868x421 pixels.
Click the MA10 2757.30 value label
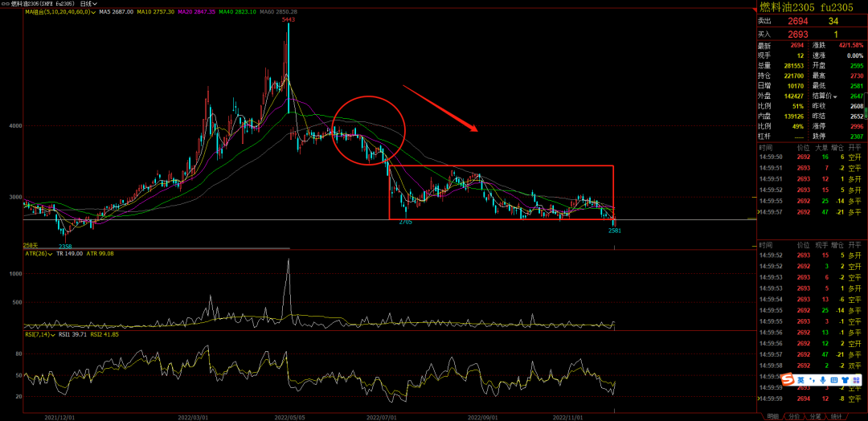[x=156, y=11]
